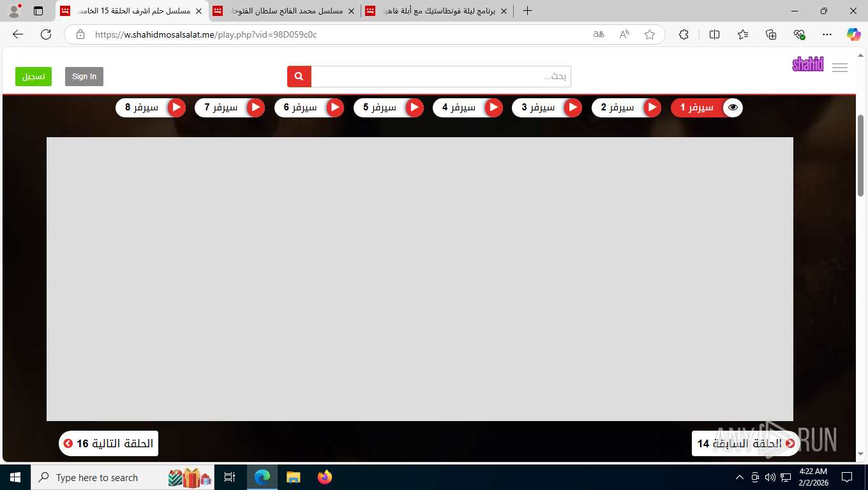Close the محمد الفاتح tab
868x490 pixels.
click(351, 11)
